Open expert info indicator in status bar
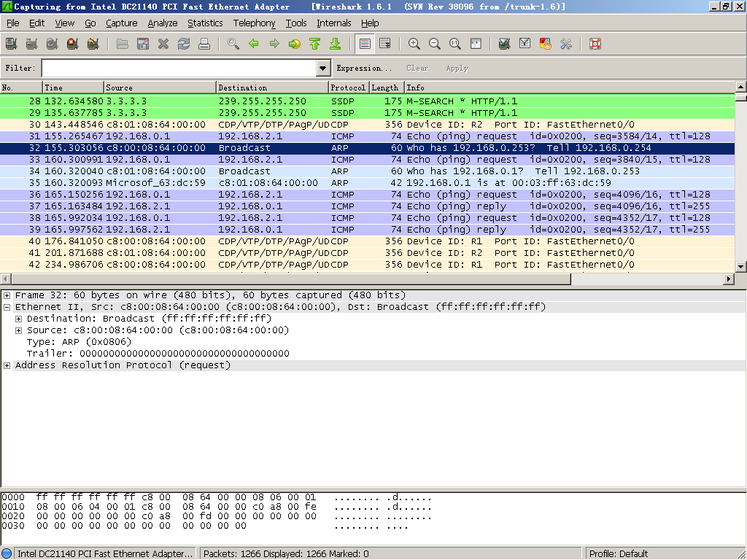Screen dimensions: 747x560 coord(7,553)
